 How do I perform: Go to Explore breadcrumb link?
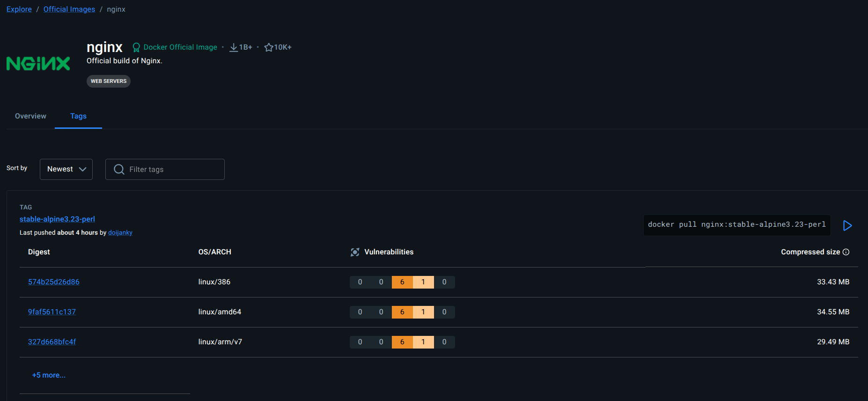(19, 9)
